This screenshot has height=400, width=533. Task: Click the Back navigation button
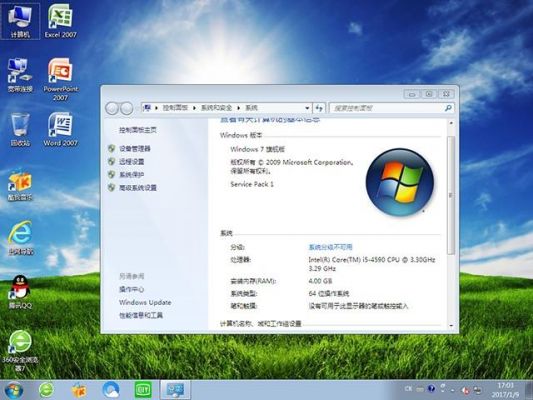(x=111, y=108)
